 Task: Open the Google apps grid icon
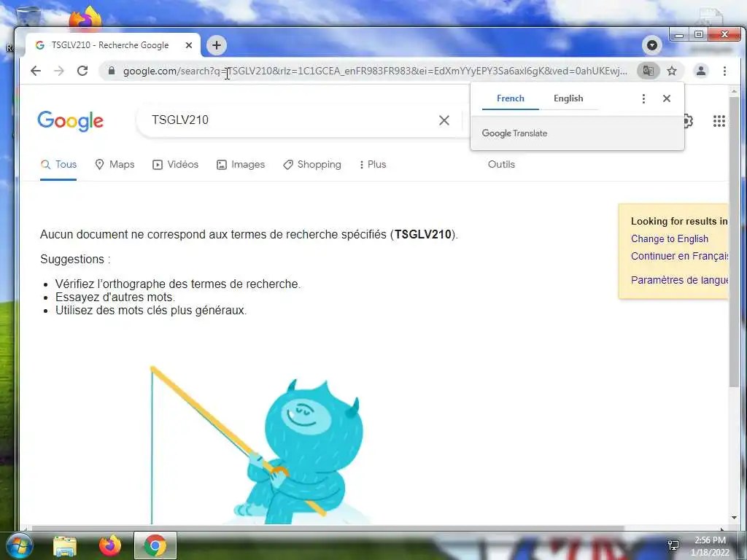point(719,121)
